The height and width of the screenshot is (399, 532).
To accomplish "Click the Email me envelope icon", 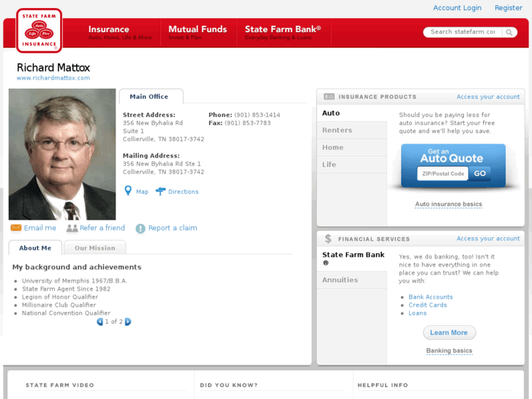I will [16, 228].
